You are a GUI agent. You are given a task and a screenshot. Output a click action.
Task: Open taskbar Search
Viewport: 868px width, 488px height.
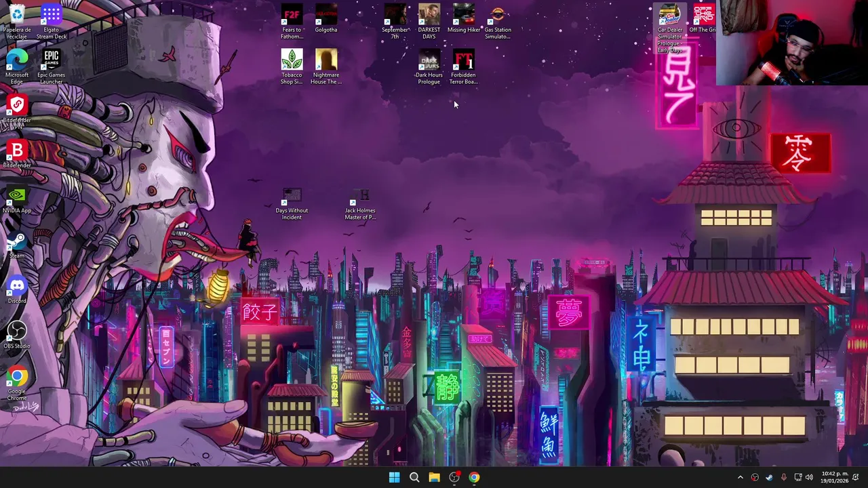point(414,477)
